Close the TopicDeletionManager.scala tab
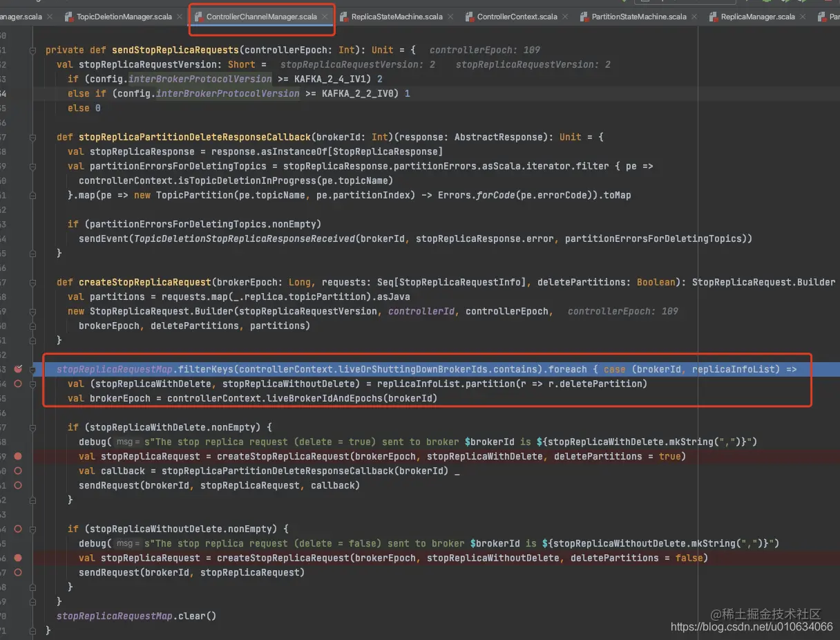840x640 pixels. 180,17
